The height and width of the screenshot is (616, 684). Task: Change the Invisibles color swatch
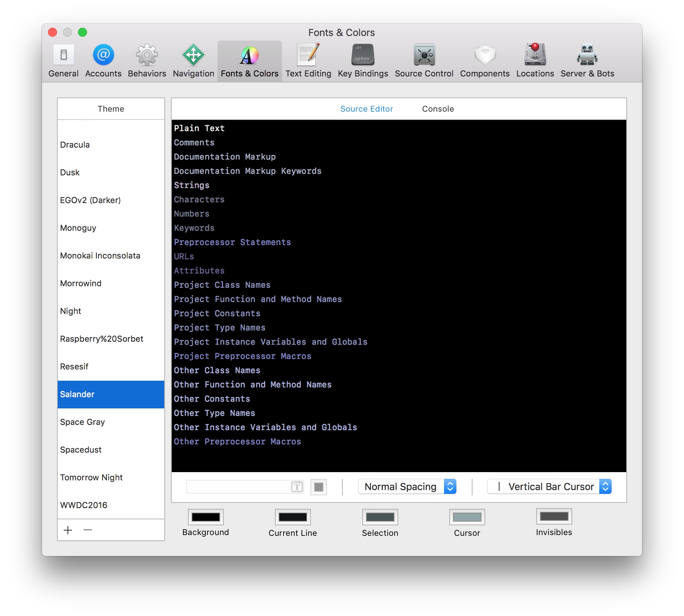point(554,516)
